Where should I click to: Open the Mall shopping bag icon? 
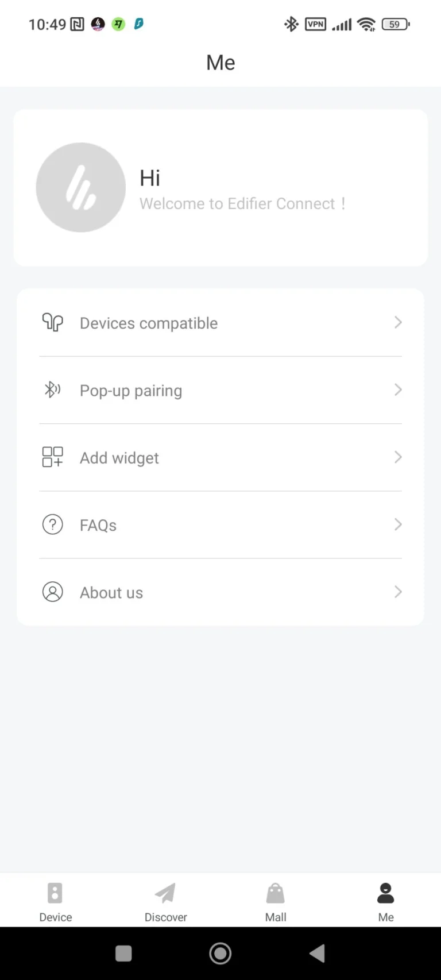(276, 893)
